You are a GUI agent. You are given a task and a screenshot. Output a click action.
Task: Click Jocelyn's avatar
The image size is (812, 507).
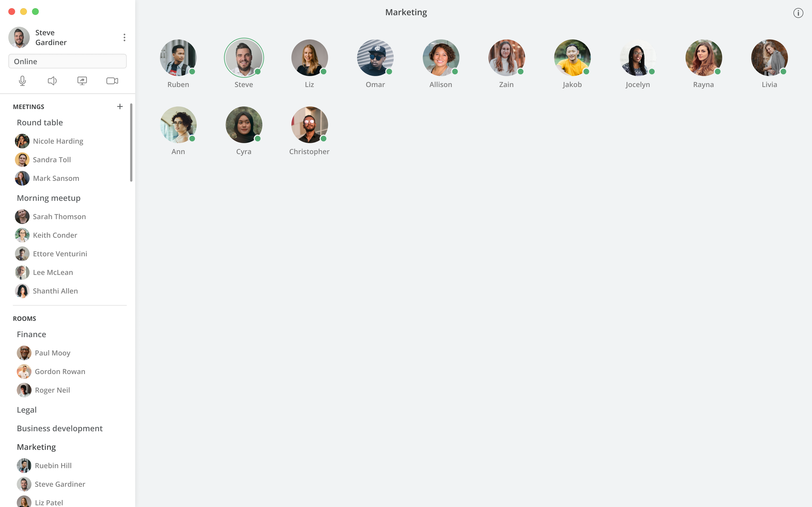(638, 58)
